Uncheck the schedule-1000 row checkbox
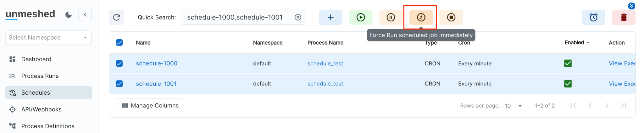The width and height of the screenshot is (644, 133). (119, 64)
